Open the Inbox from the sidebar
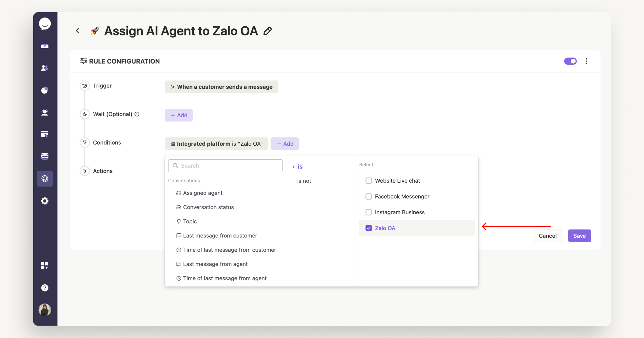Image resolution: width=644 pixels, height=338 pixels. tap(45, 46)
